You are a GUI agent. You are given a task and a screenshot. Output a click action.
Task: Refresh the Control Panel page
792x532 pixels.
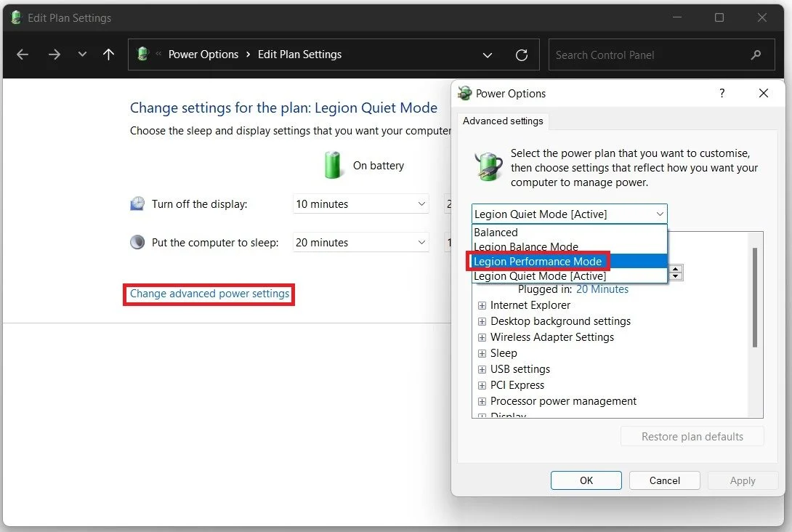click(x=522, y=55)
